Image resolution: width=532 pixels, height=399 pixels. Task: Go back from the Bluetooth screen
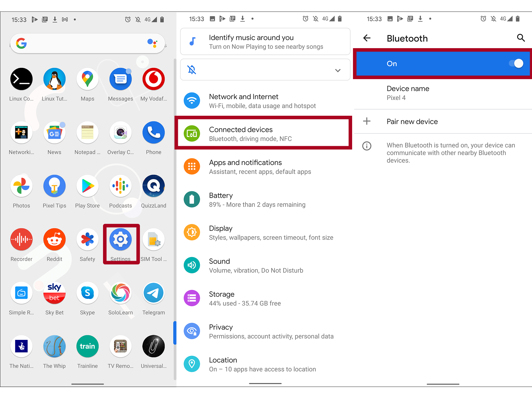[x=367, y=38]
